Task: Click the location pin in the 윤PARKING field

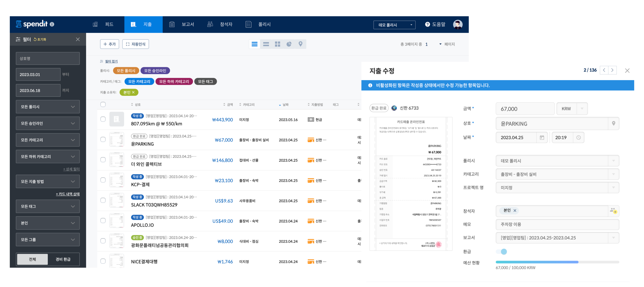Action: tap(614, 123)
